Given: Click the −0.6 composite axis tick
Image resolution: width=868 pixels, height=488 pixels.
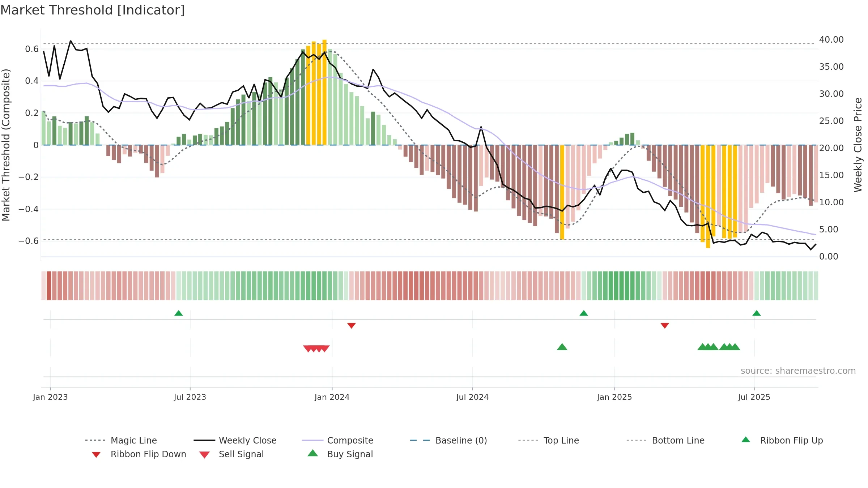Looking at the screenshot, I should 29,241.
